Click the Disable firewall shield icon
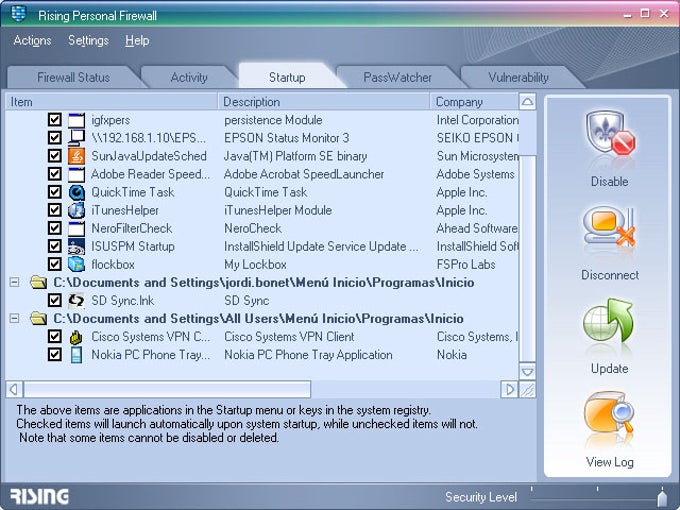680x510 pixels. coord(611,135)
